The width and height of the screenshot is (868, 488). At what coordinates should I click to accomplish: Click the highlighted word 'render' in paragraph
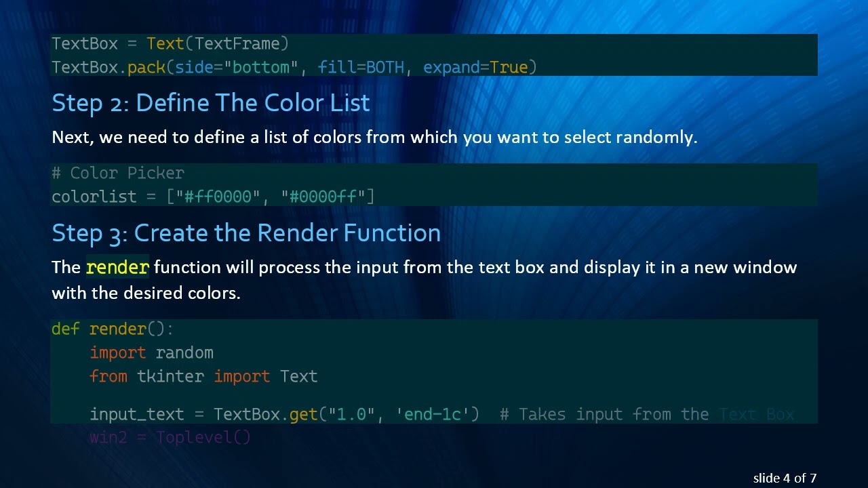[x=117, y=267]
